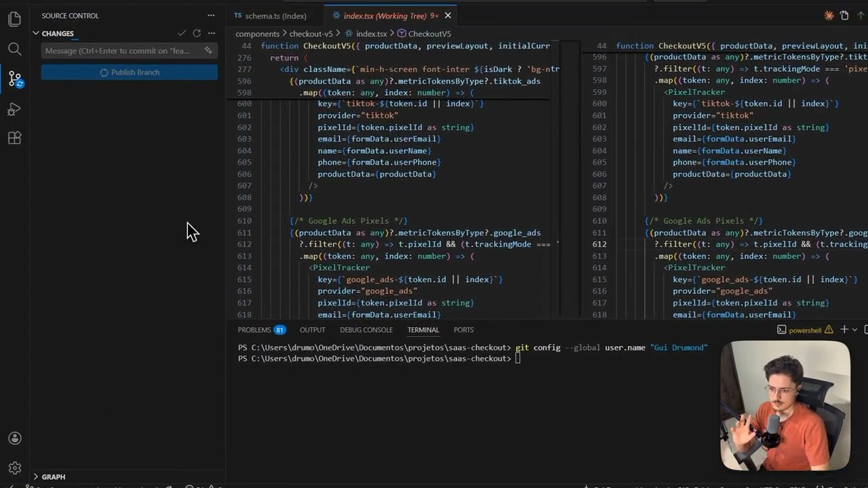Click line number 610 in left diff pane

244,221
